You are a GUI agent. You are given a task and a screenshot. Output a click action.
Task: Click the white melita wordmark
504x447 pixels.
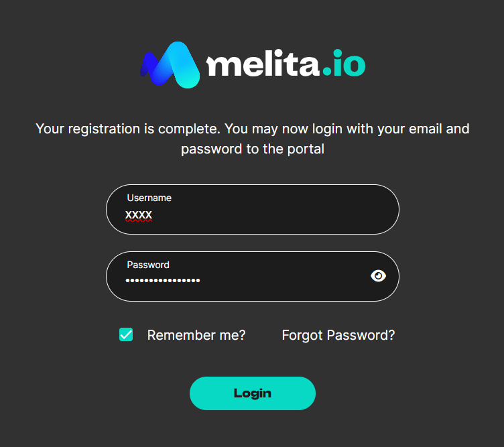point(262,64)
